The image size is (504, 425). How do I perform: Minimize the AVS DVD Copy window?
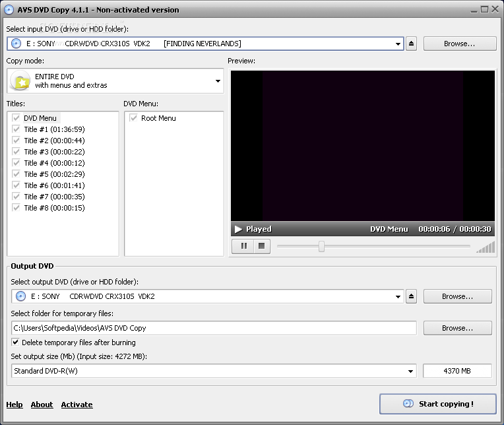(474, 11)
